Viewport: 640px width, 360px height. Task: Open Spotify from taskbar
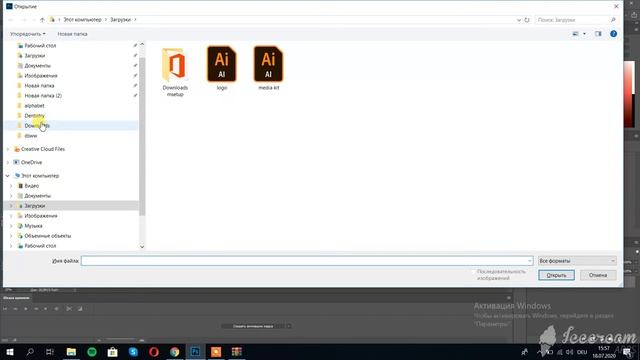(92, 352)
